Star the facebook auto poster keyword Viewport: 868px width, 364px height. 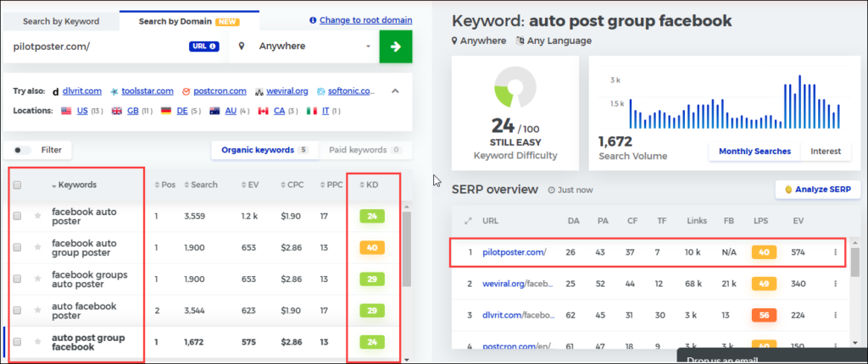(x=37, y=217)
